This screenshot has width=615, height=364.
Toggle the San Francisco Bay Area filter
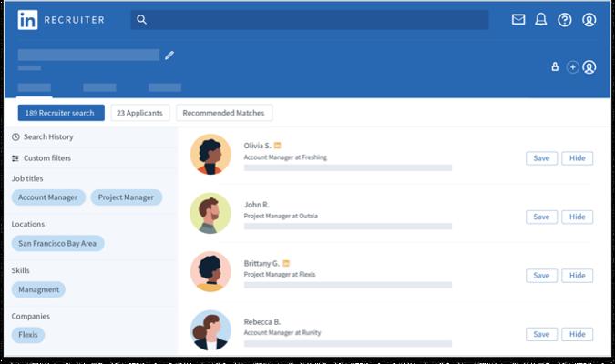(58, 243)
